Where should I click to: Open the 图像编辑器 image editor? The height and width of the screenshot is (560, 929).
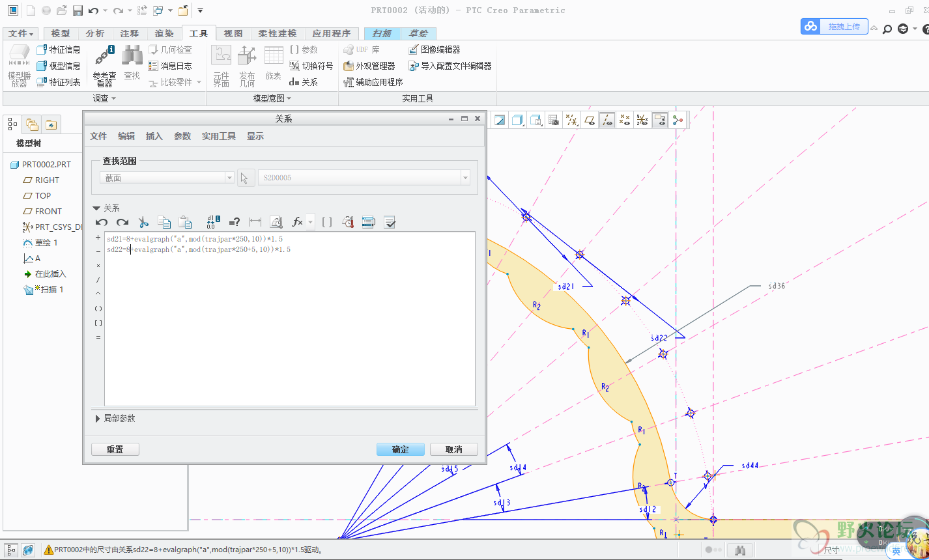(435, 49)
